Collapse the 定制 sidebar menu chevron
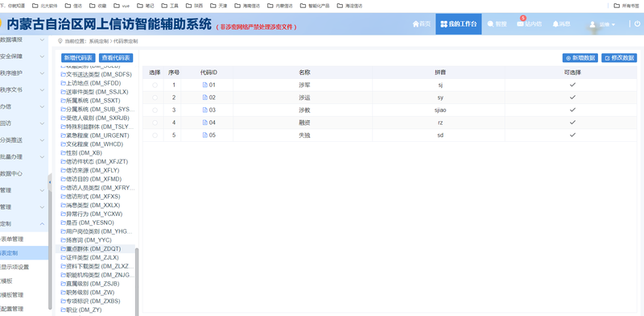Screen dimensions: 644x316 42,224
